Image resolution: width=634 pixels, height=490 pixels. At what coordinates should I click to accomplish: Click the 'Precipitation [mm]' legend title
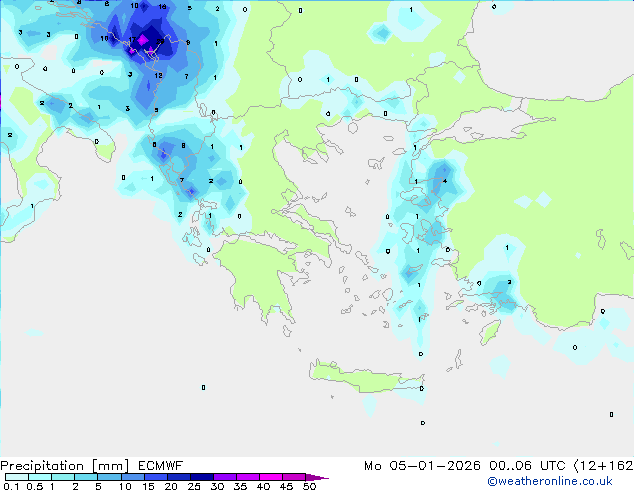coord(65,466)
